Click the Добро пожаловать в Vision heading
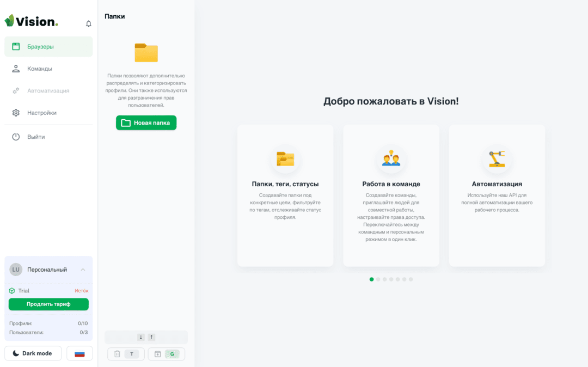The image size is (588, 367). point(391,101)
